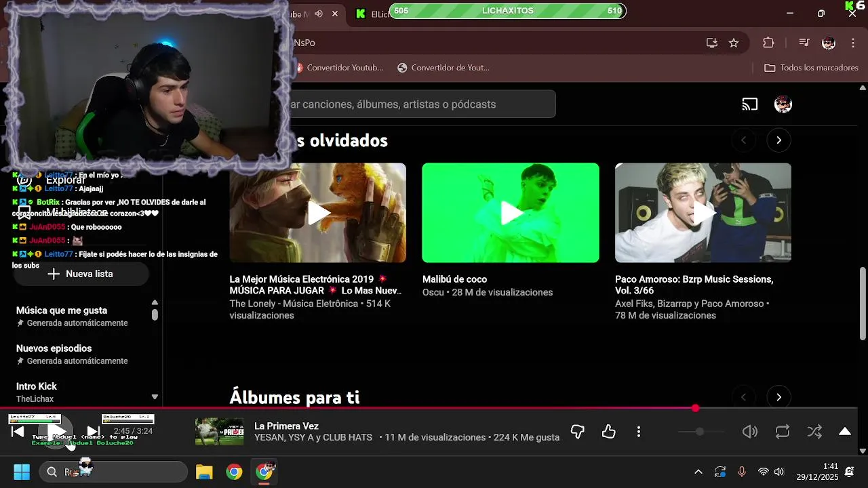
Task: Expand the player page with the up arrow
Action: coord(845,432)
